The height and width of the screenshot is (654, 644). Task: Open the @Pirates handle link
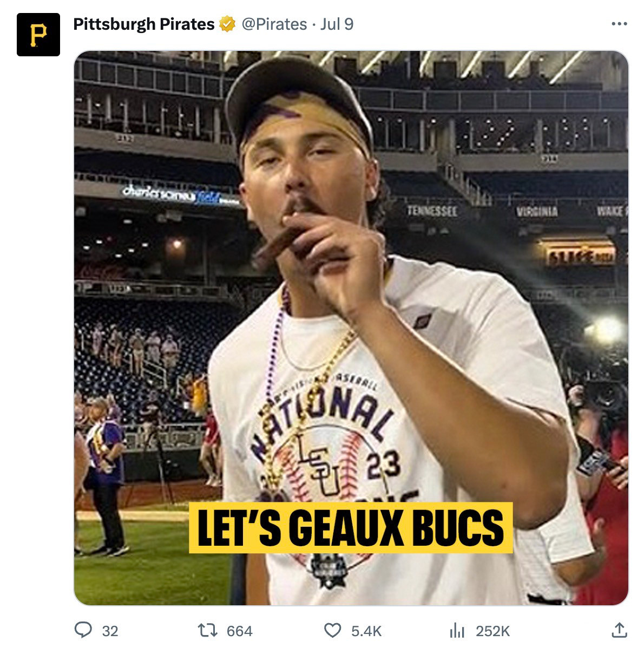coord(274,24)
